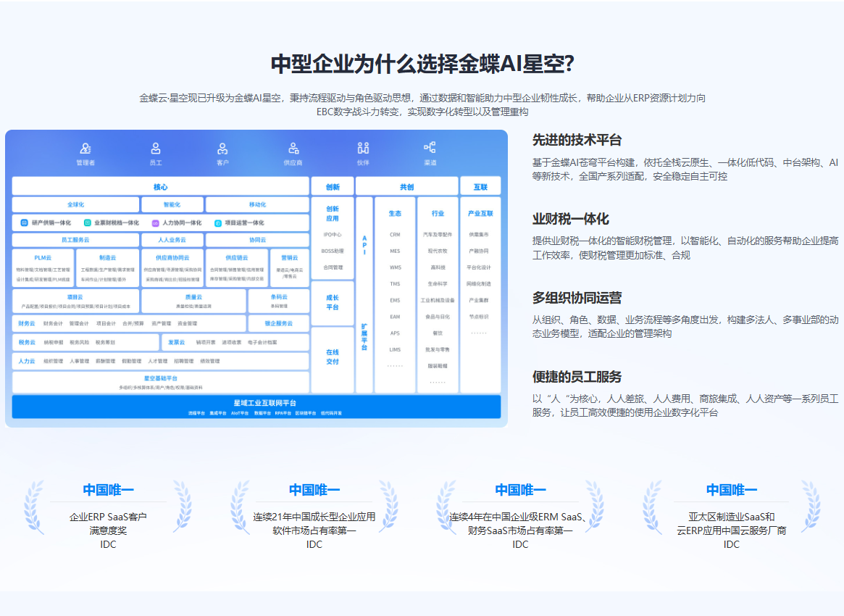The image size is (844, 616).
Task: Click the 星域工业互联网平台 blue bar
Action: point(264,407)
